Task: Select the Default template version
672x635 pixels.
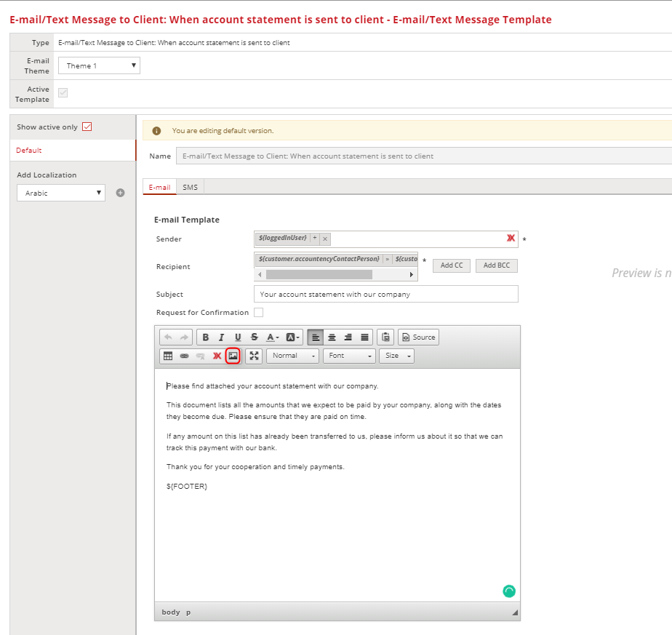Action: pos(73,151)
